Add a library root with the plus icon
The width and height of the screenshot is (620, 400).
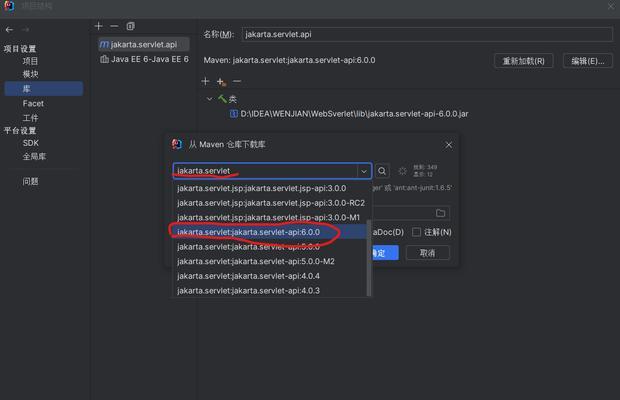(x=205, y=81)
